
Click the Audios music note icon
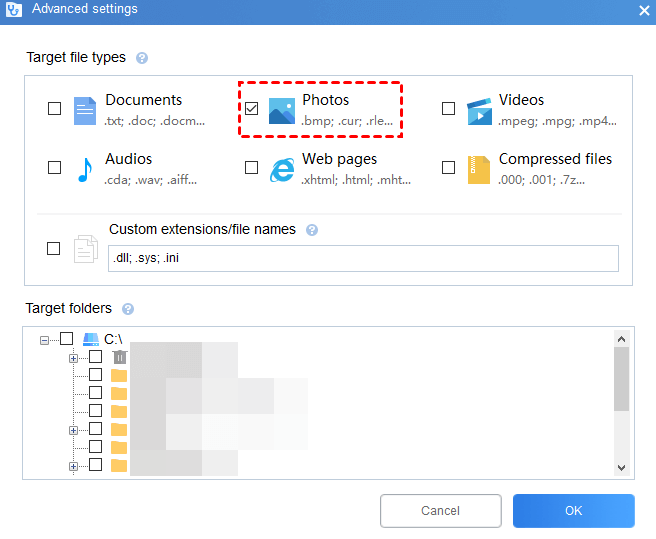pos(85,168)
